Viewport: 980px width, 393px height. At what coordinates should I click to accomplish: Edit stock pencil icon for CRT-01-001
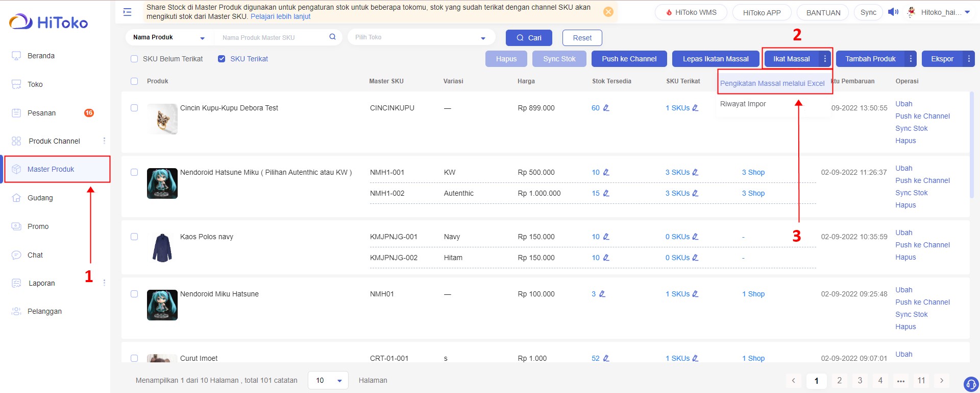tap(606, 358)
